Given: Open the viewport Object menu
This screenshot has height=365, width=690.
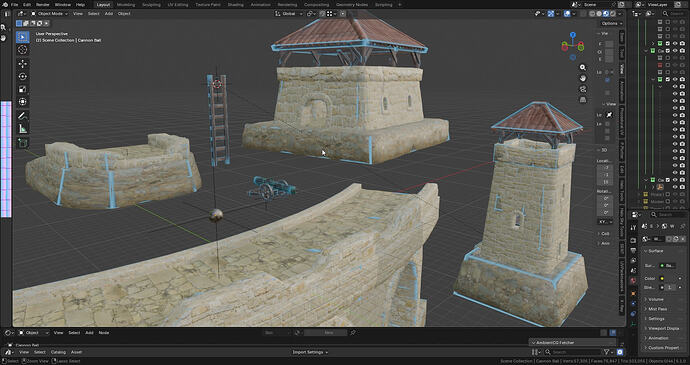Looking at the screenshot, I should [124, 14].
